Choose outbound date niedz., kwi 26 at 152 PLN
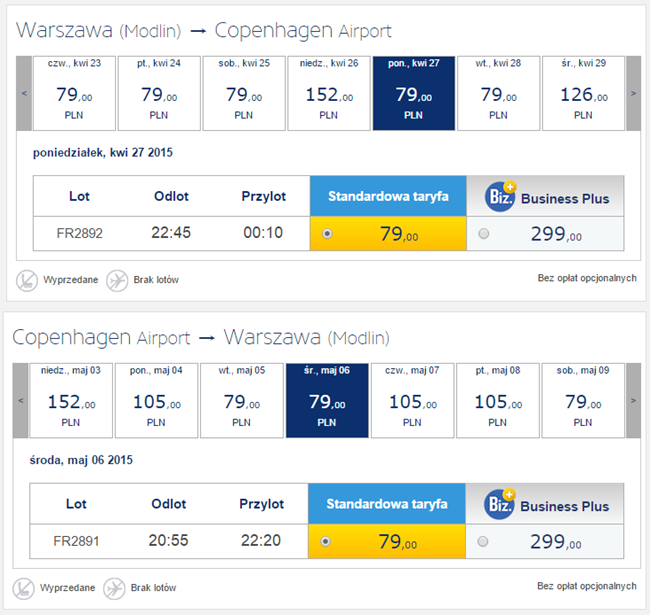This screenshot has width=650, height=615. pyautogui.click(x=329, y=93)
